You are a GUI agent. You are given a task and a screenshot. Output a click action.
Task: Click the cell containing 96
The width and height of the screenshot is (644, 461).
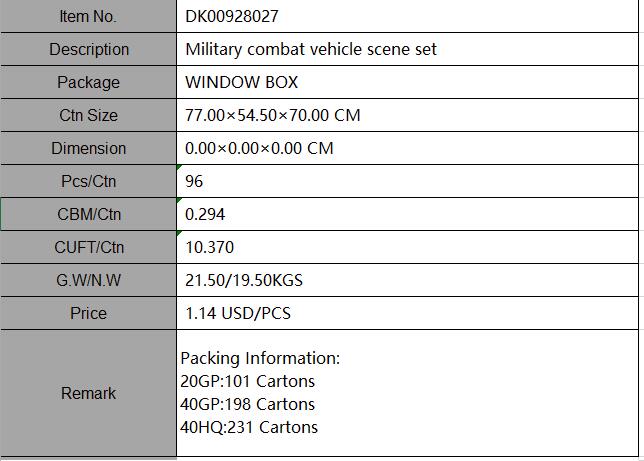(406, 181)
